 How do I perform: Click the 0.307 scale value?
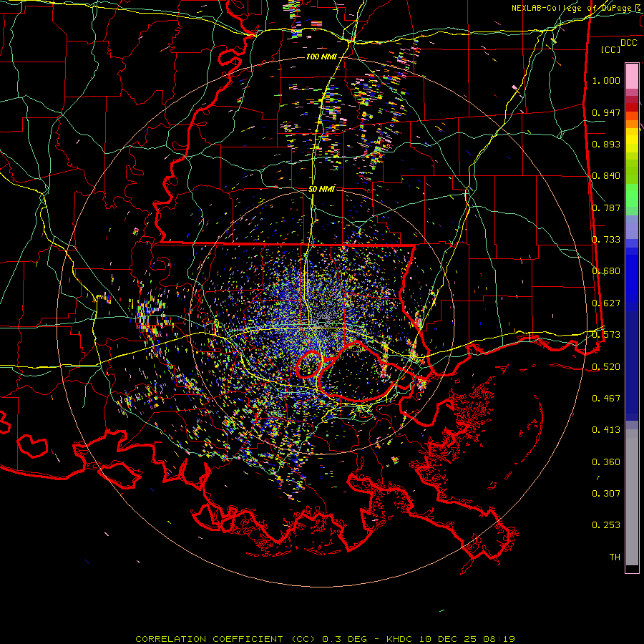coord(606,494)
